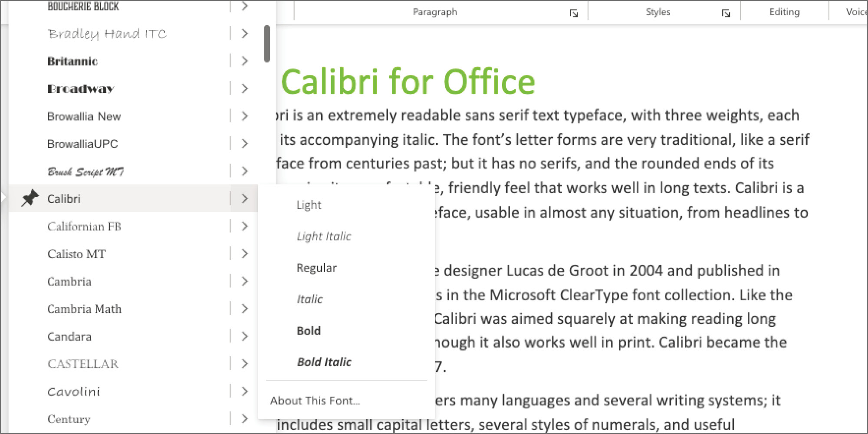
Task: Select the Light weight of Calibri
Action: (x=309, y=204)
